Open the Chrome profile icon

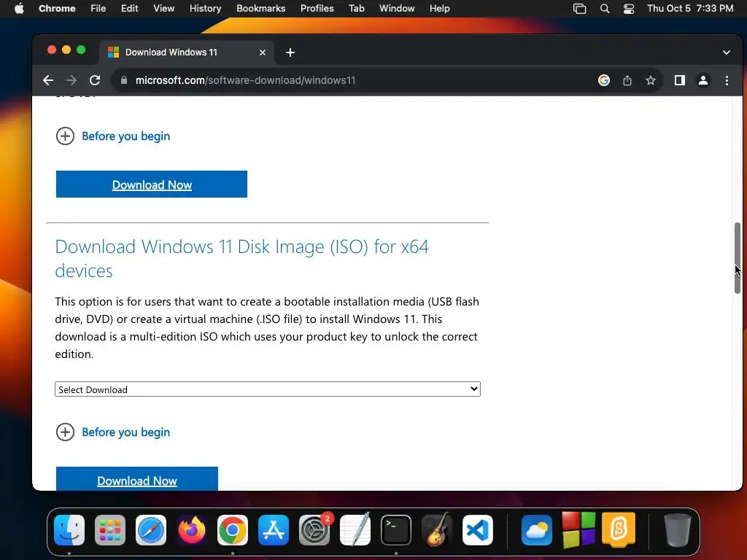point(703,80)
